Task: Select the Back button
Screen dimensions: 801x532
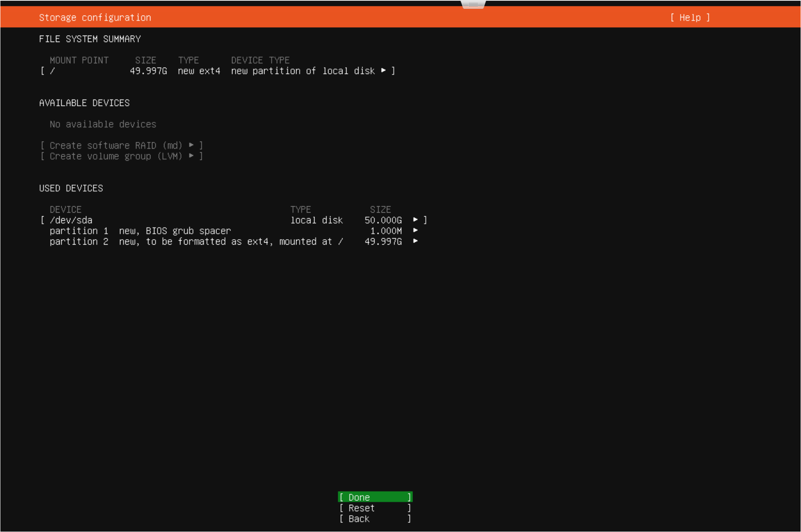Action: pyautogui.click(x=375, y=519)
